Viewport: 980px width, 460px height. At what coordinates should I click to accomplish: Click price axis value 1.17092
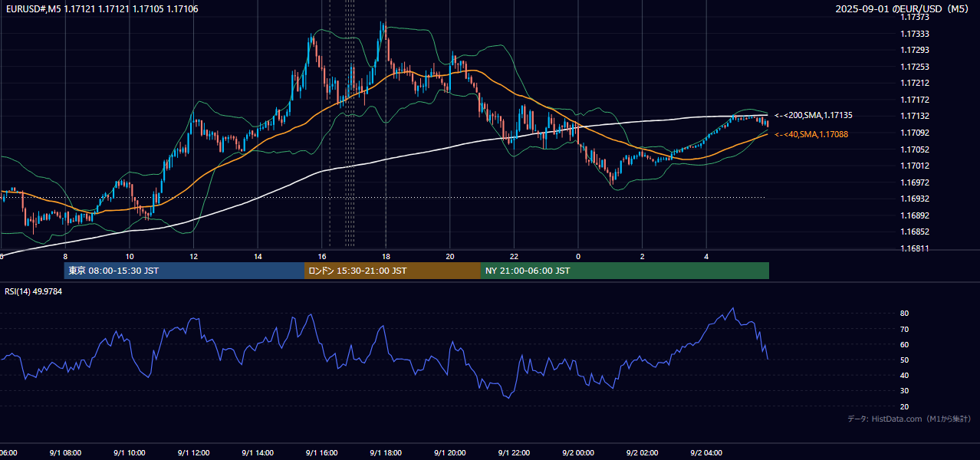pyautogui.click(x=915, y=133)
